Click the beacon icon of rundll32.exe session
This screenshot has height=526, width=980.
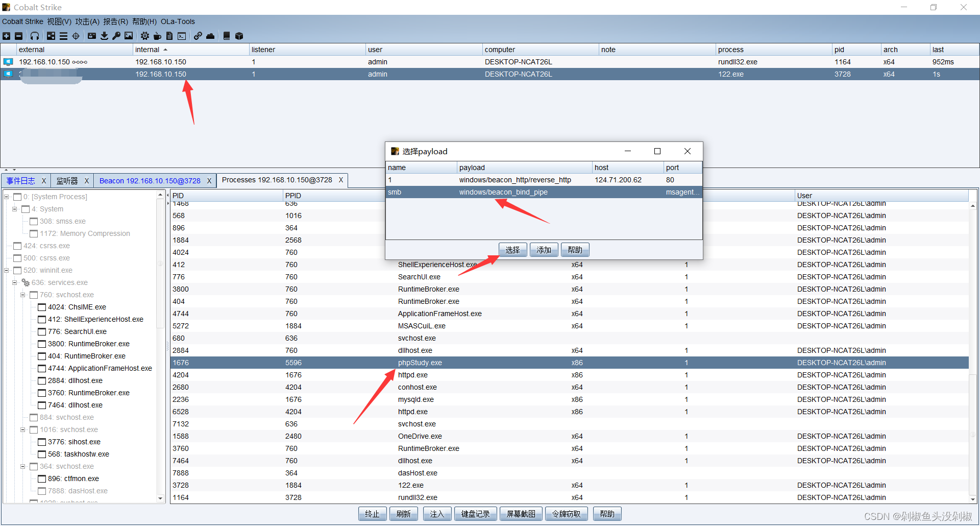[8, 62]
